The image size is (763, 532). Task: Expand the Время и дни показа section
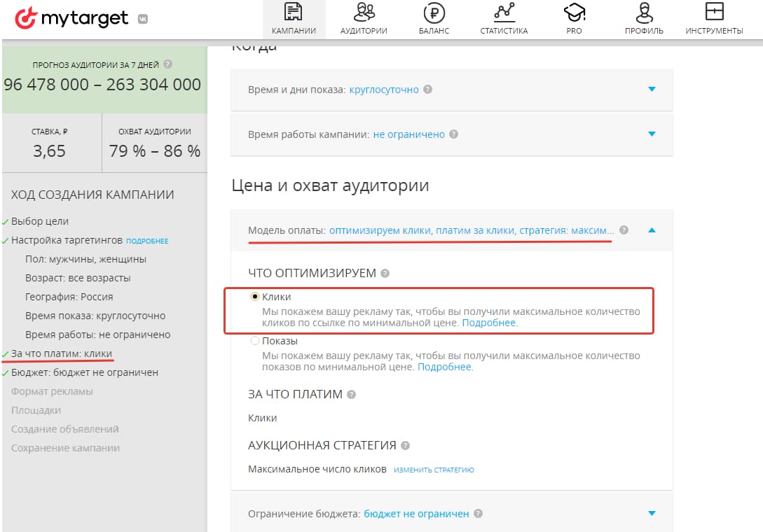(x=652, y=90)
